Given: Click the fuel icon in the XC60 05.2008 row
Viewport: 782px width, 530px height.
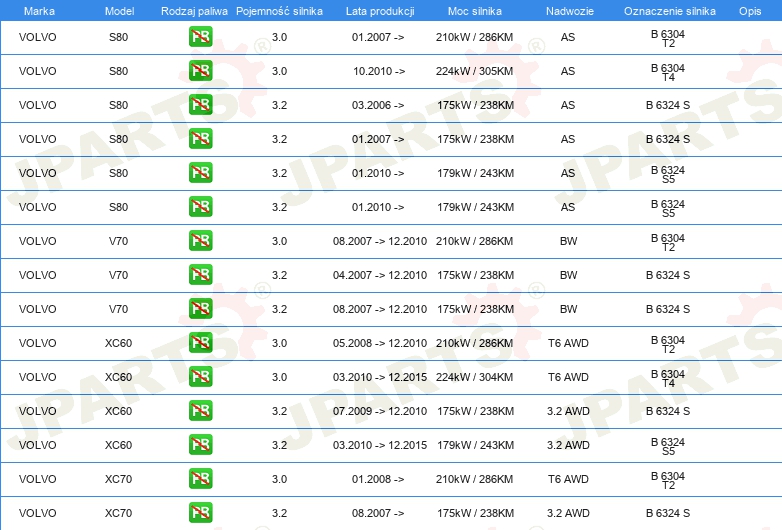Looking at the screenshot, I should (200, 343).
